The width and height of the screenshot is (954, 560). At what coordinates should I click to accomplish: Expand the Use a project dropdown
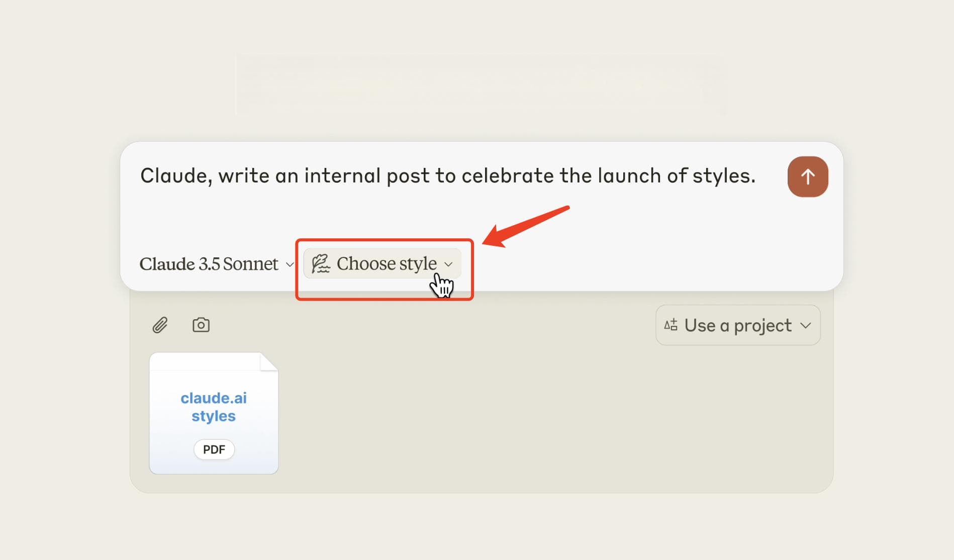pyautogui.click(x=738, y=325)
